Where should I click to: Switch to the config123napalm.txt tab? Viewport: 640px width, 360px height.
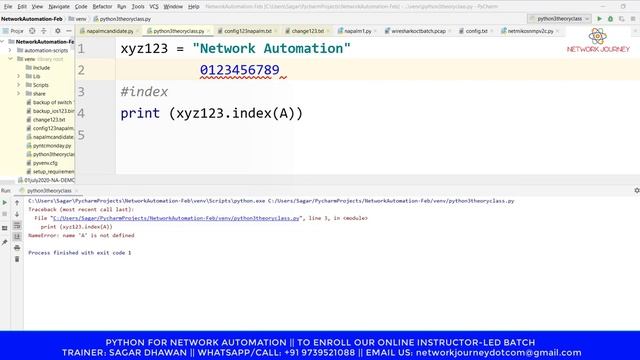click(248, 31)
